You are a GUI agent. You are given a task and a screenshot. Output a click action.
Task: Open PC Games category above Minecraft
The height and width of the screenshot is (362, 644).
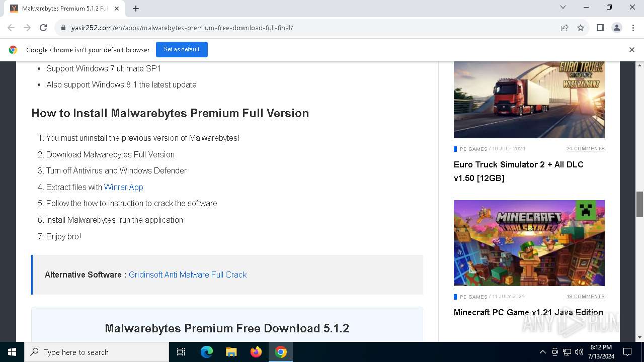473,297
